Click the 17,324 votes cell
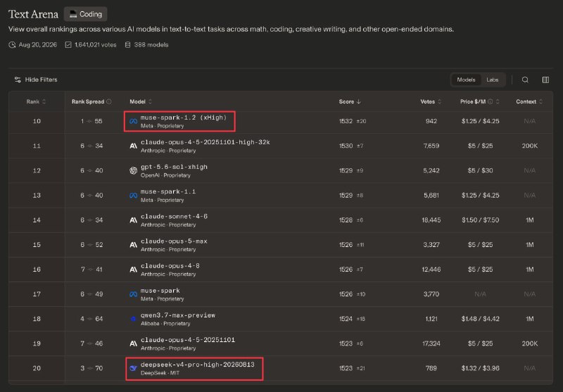This screenshot has height=392, width=563. coord(431,344)
